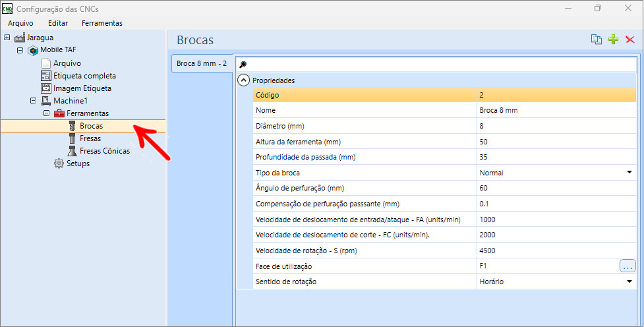The height and width of the screenshot is (327, 644).
Task: Select Fresas Cônicas in the tree
Action: [x=105, y=151]
